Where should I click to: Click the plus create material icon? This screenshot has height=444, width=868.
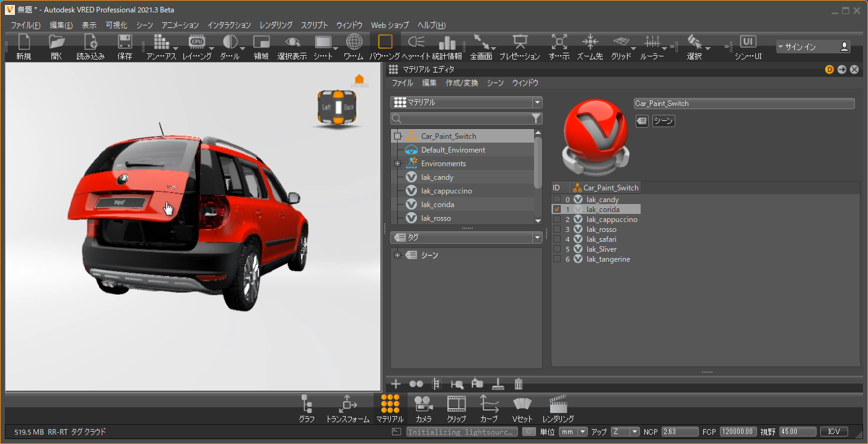click(x=396, y=384)
